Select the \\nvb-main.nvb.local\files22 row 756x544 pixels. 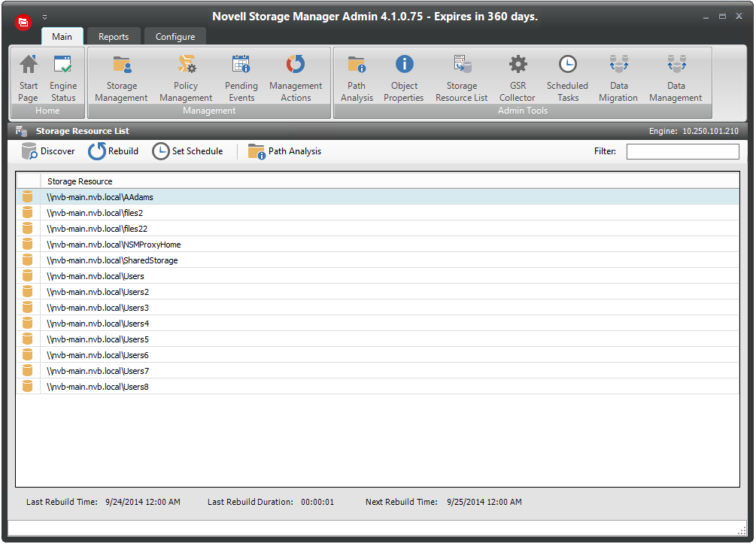point(378,229)
